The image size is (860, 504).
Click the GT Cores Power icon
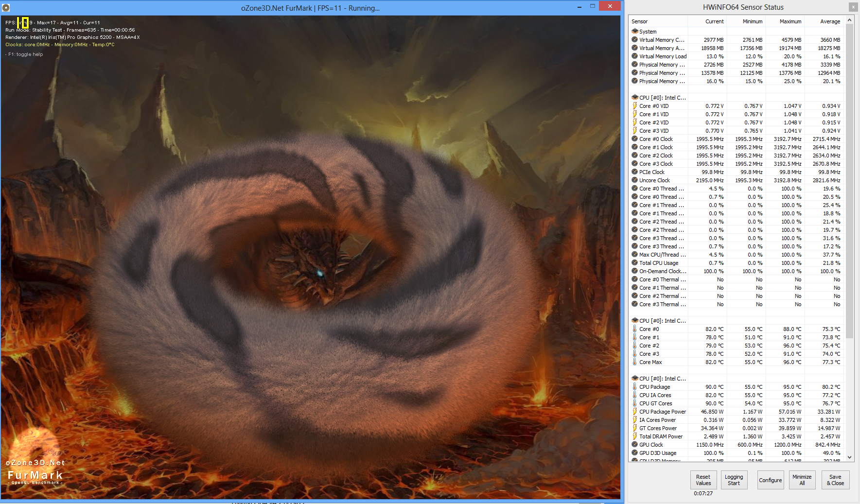coord(634,428)
